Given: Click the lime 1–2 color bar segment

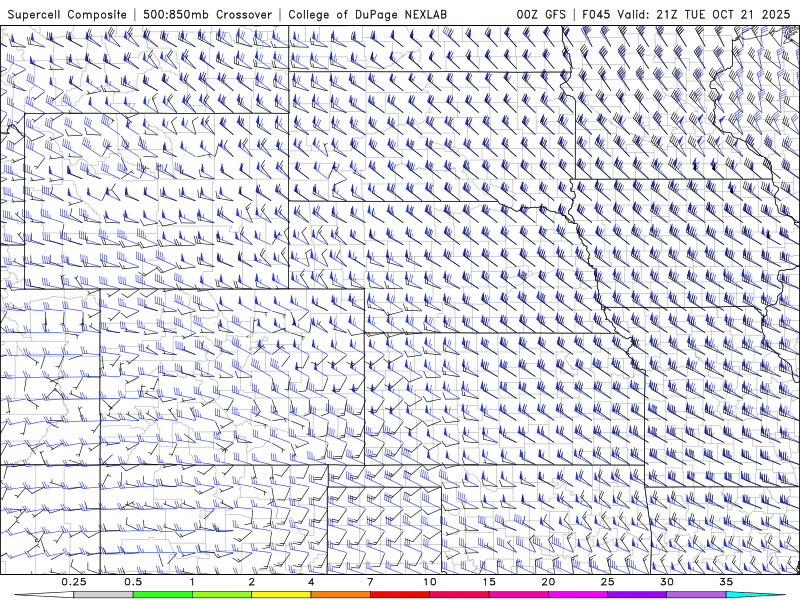Looking at the screenshot, I should point(222,595).
